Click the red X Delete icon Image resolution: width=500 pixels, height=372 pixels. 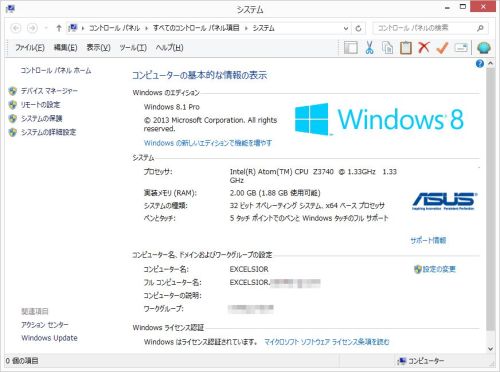(x=424, y=48)
